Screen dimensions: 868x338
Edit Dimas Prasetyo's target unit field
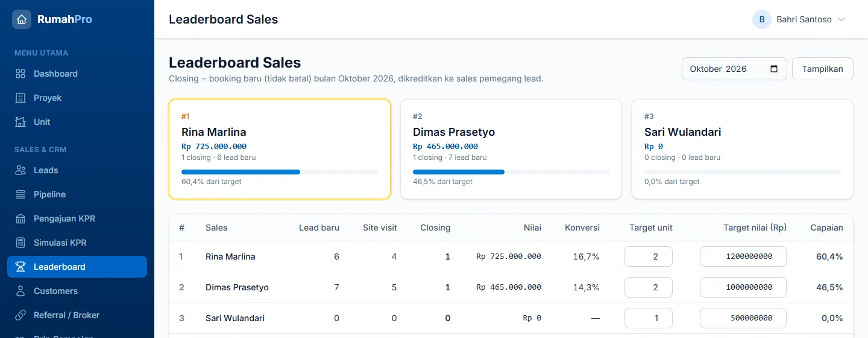[649, 287]
